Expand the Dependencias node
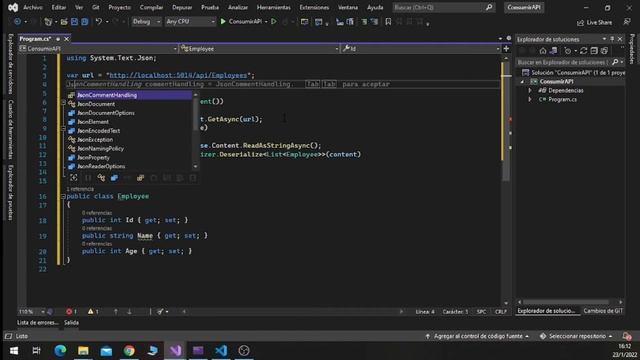640x360 pixels. [x=530, y=91]
